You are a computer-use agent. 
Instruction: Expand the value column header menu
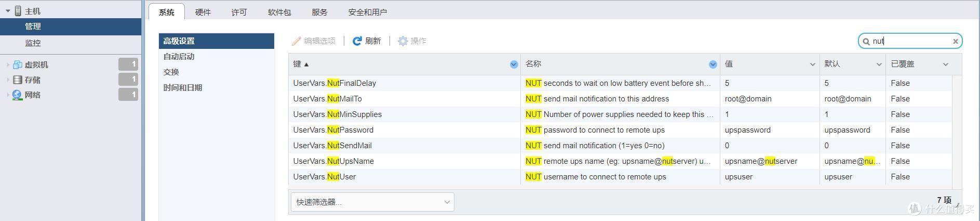(x=812, y=64)
